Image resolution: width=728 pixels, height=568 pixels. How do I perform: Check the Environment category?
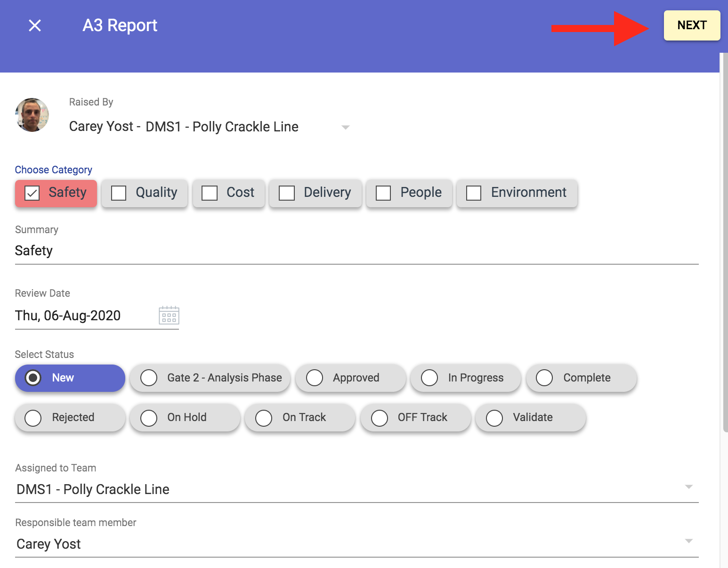(x=517, y=193)
